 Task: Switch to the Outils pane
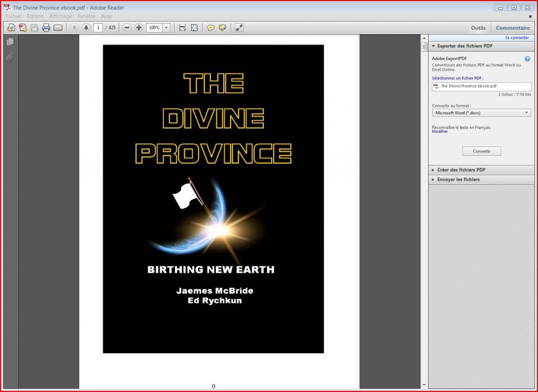coord(478,28)
